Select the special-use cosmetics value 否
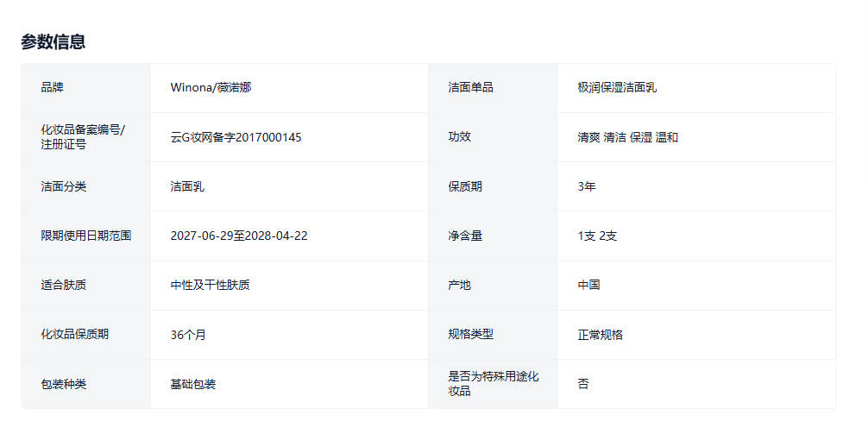 pyautogui.click(x=583, y=384)
